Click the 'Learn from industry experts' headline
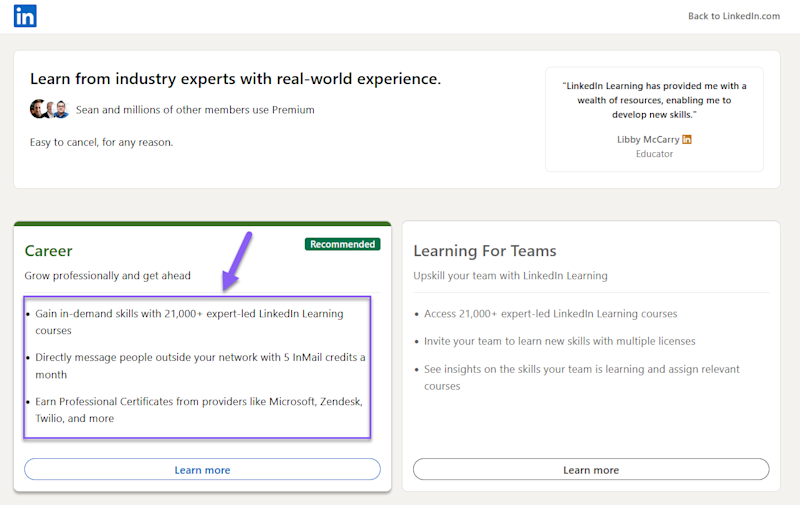This screenshot has height=505, width=800. (x=235, y=79)
